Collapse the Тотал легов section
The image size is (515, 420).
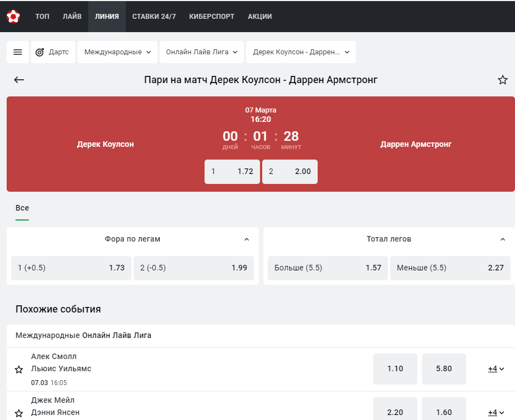tap(502, 239)
